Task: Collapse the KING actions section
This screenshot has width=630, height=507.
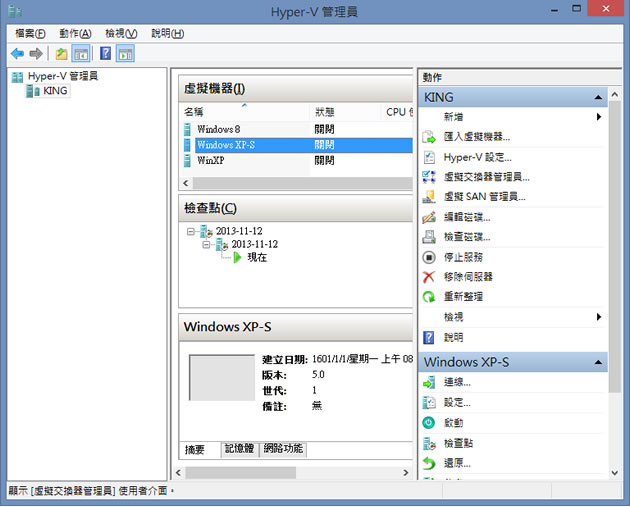Action: pyautogui.click(x=598, y=97)
